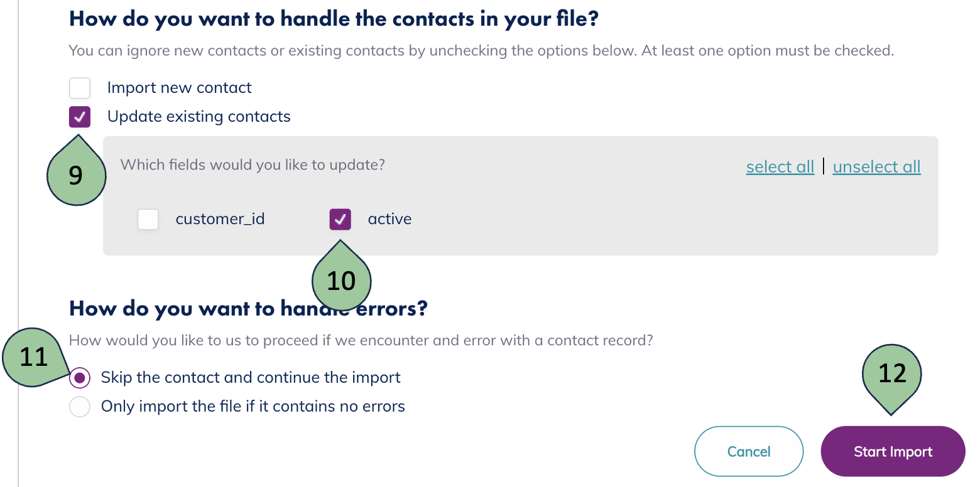Click the 'Update existing contacts' label text
Viewport: 980px width, 487px height.
click(x=199, y=117)
